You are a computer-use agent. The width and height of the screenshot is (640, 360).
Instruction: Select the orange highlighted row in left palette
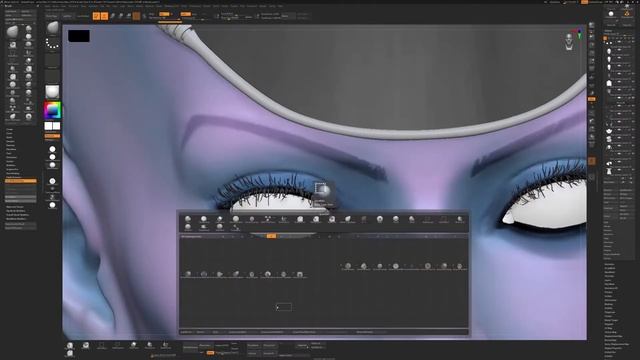(21, 181)
